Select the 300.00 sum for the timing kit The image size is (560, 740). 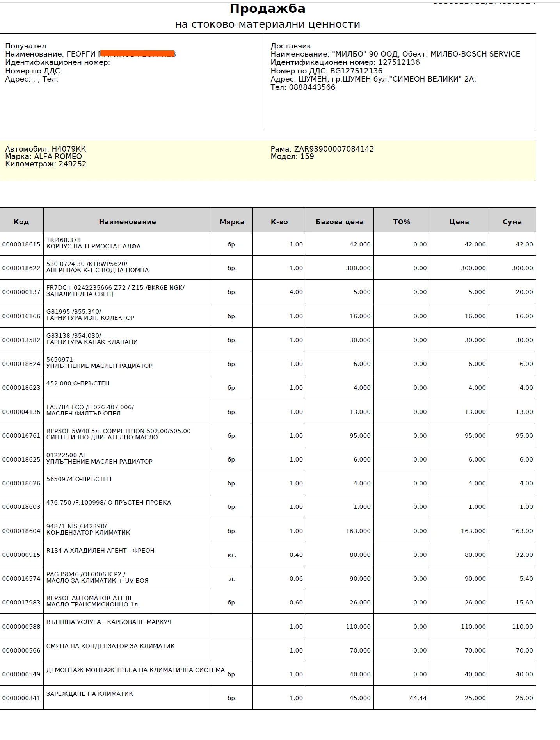pyautogui.click(x=523, y=268)
